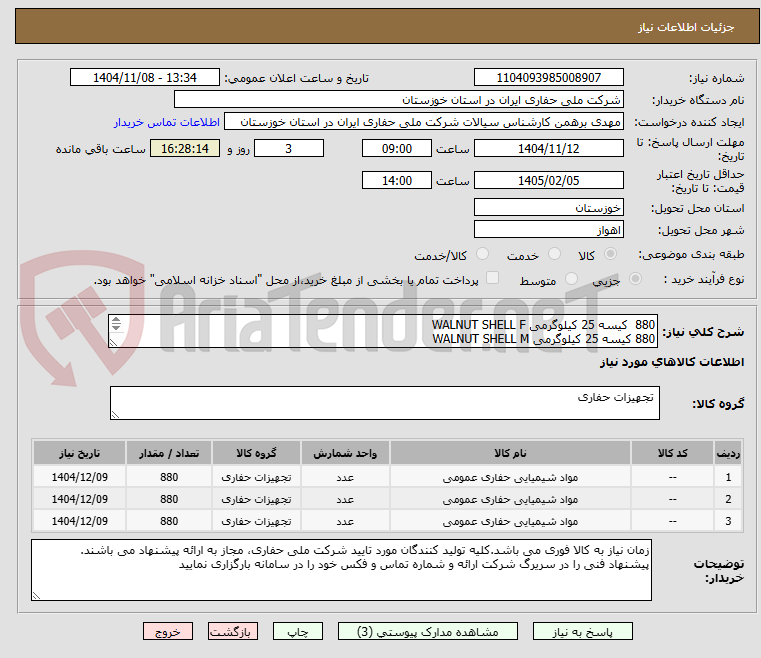Click the بازگشت back button
Image resolution: width=761 pixels, height=658 pixels.
(x=232, y=631)
